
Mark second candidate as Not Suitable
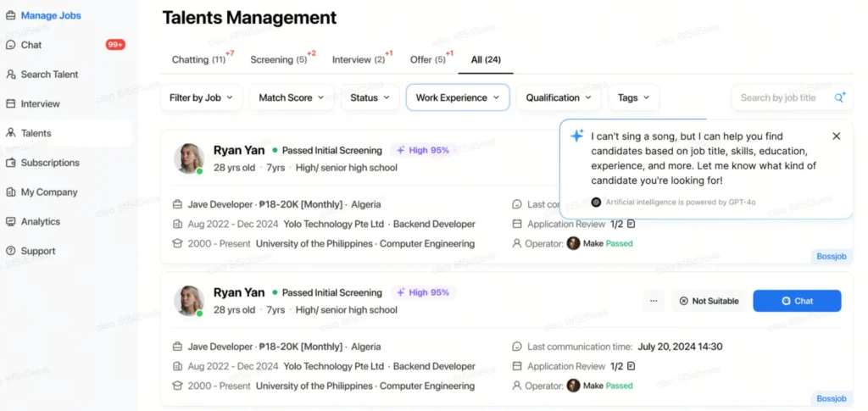(x=709, y=301)
